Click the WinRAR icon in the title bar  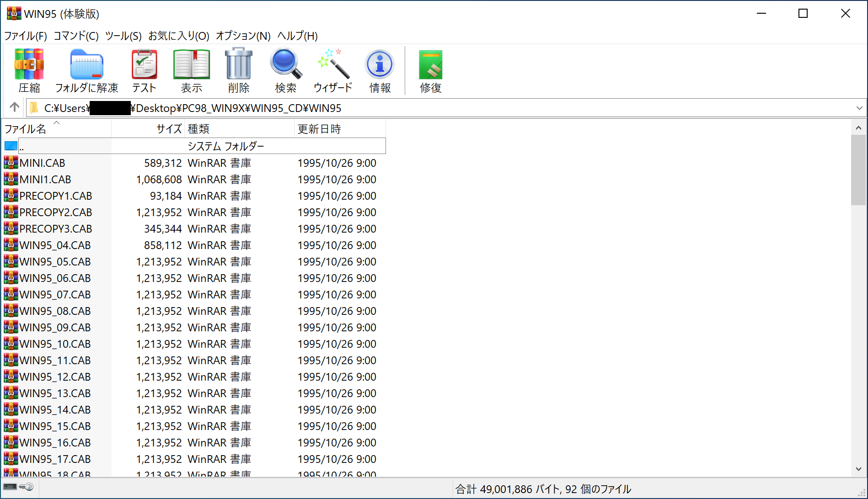tap(14, 13)
